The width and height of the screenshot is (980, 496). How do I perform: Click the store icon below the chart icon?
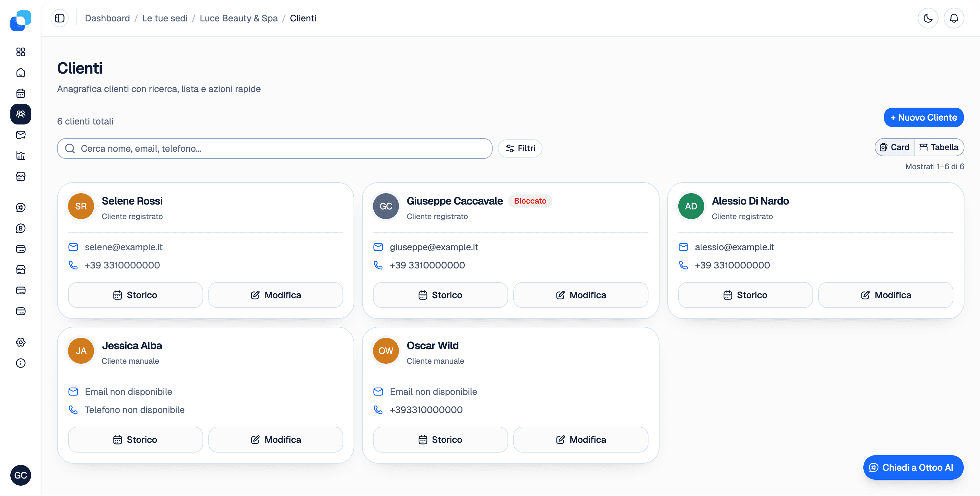click(20, 176)
